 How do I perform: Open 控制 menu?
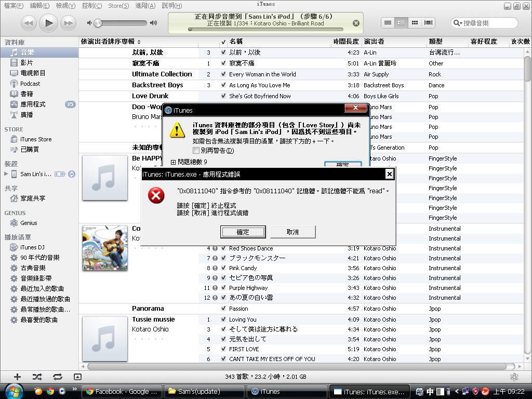coord(91,5)
